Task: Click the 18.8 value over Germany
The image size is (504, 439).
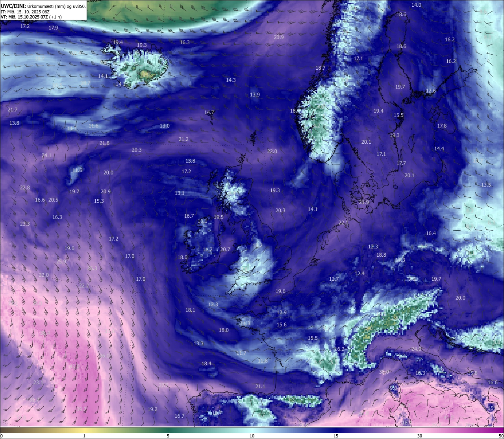Action: (381, 255)
